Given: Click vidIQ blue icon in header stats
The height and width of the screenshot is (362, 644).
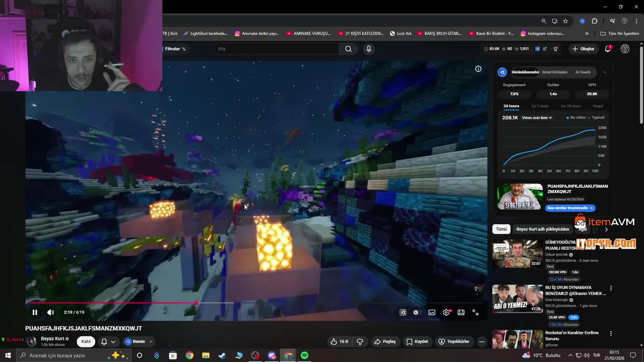Looking at the screenshot, I should [x=537, y=49].
